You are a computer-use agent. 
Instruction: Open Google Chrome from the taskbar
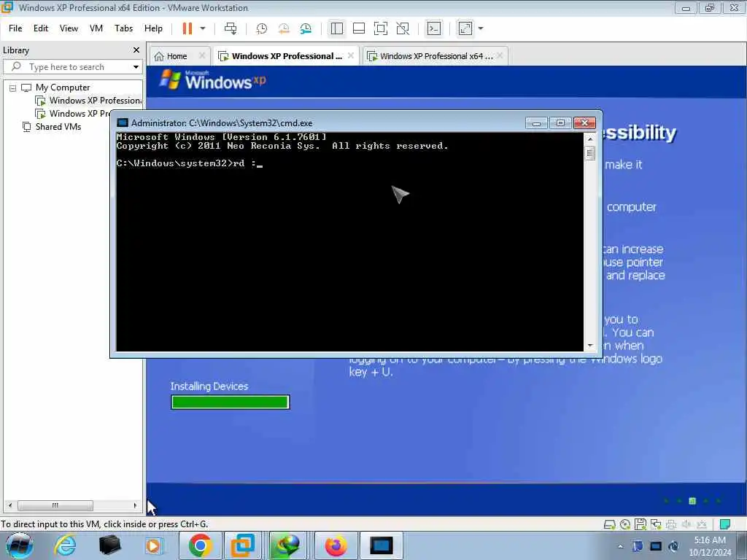tap(200, 545)
